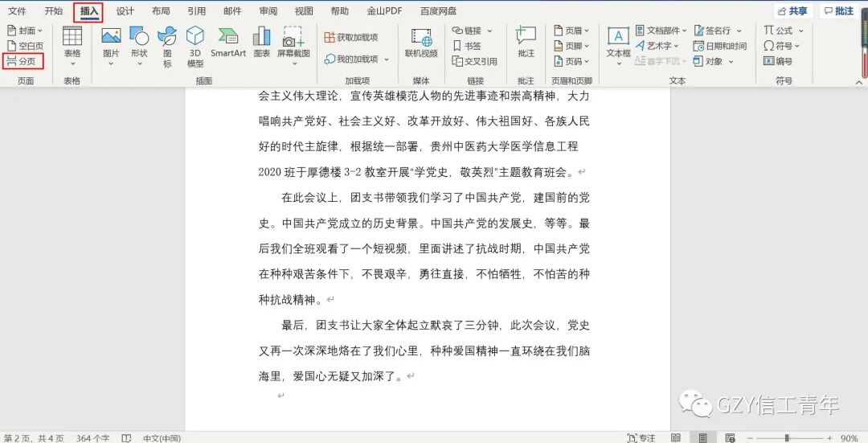Expand the 链接 dropdown arrow
The height and width of the screenshot is (443, 868).
489,31
